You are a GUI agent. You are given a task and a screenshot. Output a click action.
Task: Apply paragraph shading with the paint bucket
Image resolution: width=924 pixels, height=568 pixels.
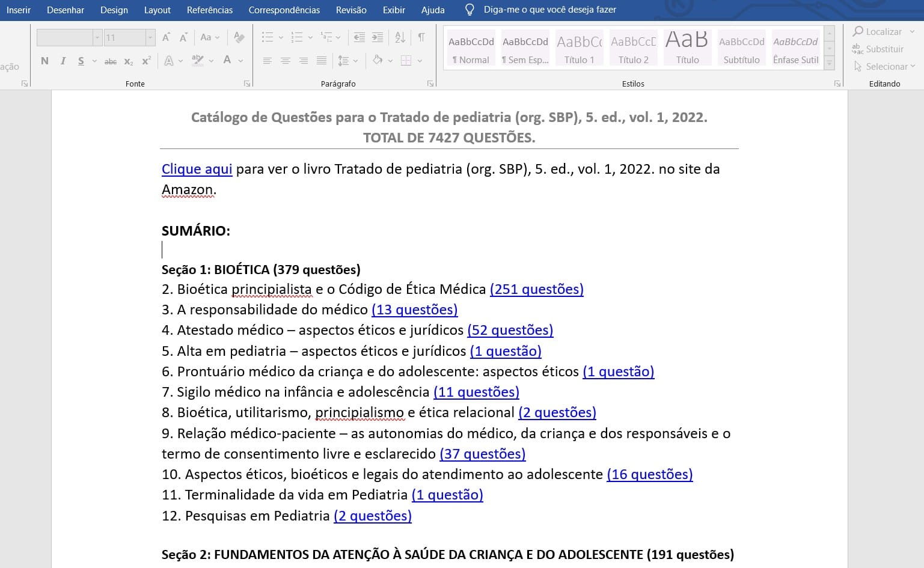tap(378, 60)
